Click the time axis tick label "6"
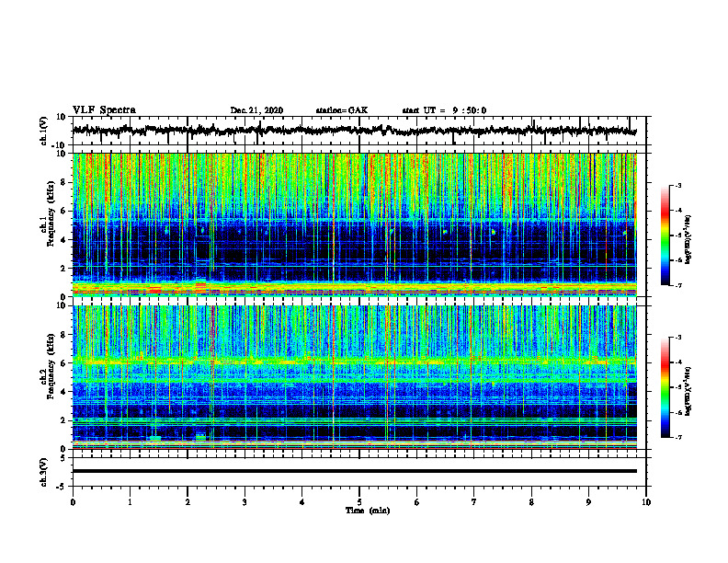Image resolution: width=728 pixels, height=563 pixels. tap(417, 502)
